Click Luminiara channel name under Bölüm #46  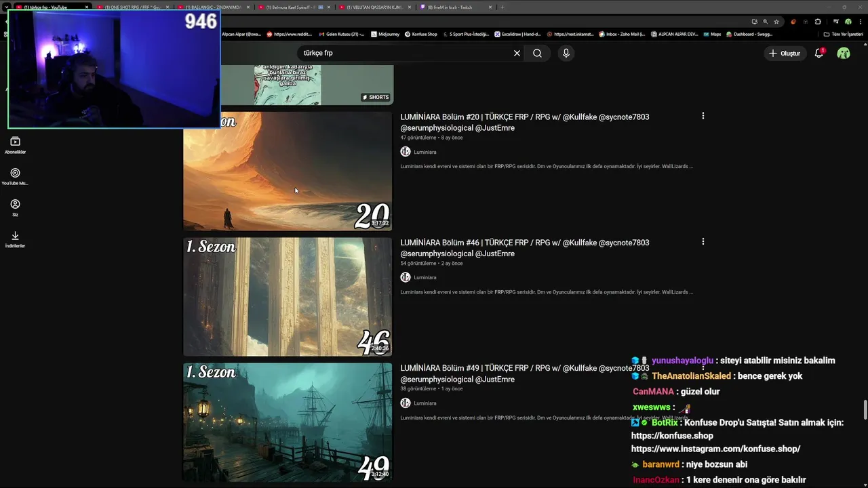(x=425, y=277)
